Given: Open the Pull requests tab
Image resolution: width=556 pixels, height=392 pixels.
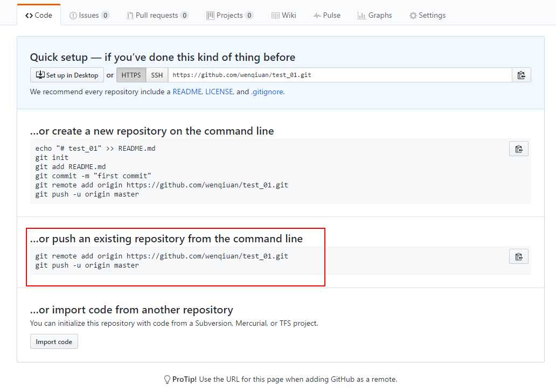Looking at the screenshot, I should [157, 16].
